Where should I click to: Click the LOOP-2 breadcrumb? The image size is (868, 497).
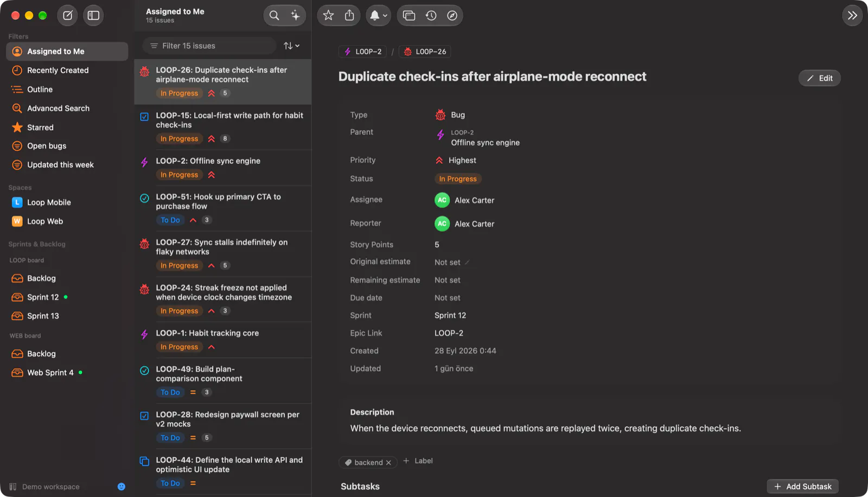tap(363, 52)
